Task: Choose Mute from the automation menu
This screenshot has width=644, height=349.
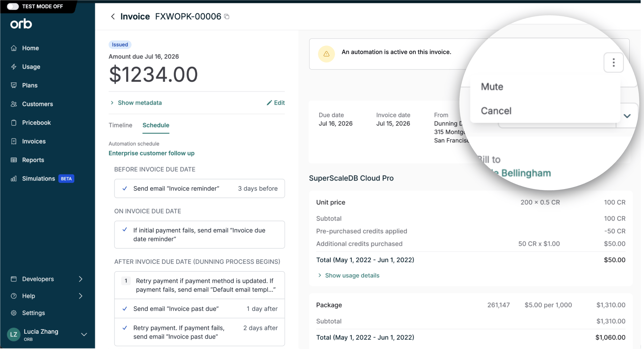Action: tap(492, 86)
